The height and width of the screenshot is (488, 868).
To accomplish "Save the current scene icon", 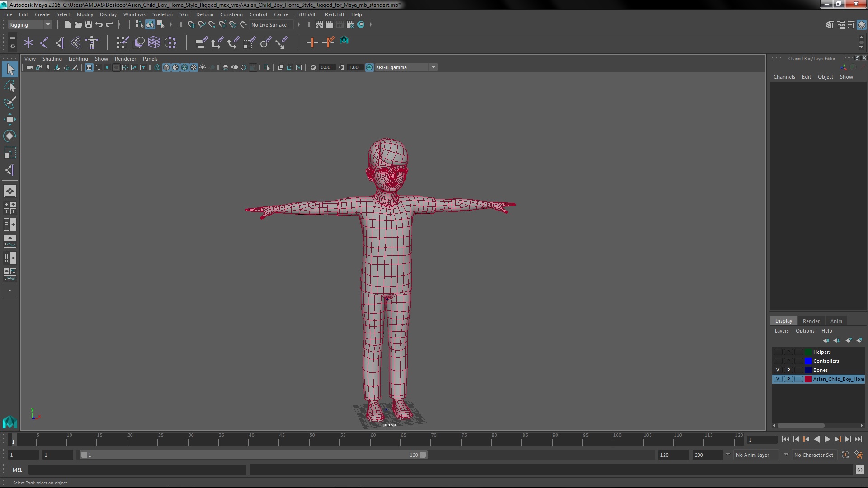I will click(x=89, y=25).
